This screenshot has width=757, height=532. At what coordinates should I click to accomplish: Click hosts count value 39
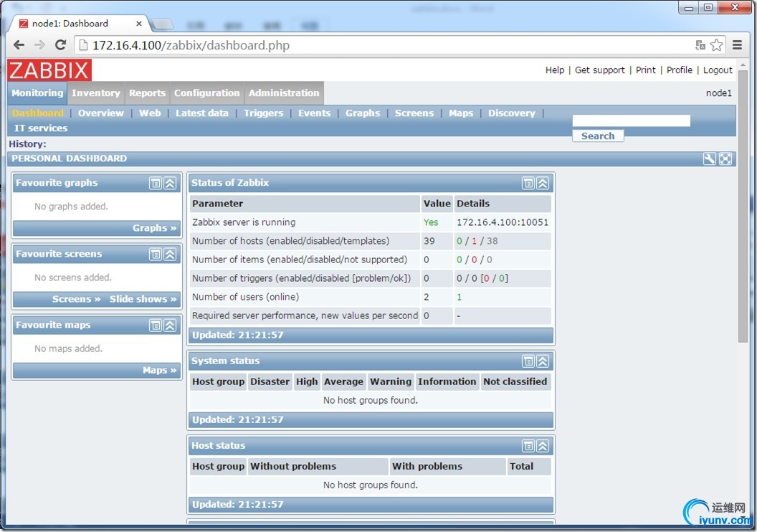(x=429, y=241)
